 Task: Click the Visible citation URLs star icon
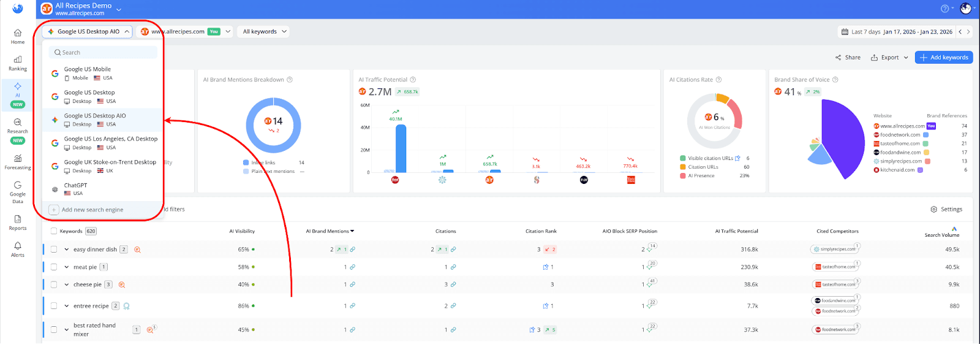(737, 158)
